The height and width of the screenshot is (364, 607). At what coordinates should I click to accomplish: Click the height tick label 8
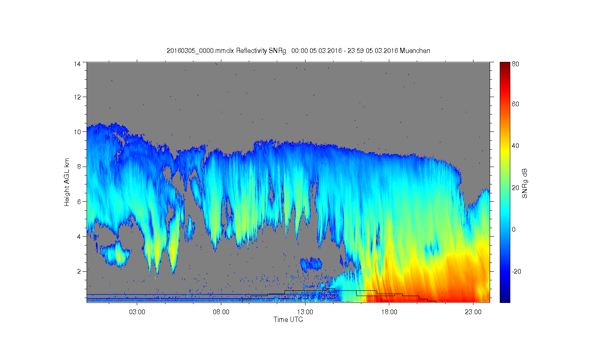coord(79,166)
